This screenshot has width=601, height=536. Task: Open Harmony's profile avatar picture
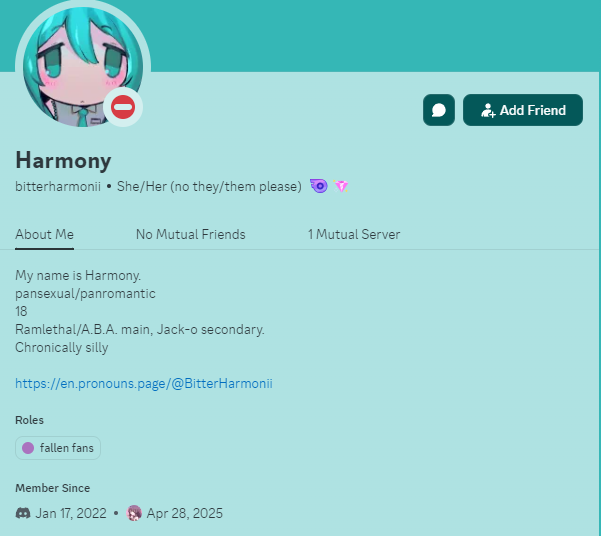pyautogui.click(x=83, y=66)
